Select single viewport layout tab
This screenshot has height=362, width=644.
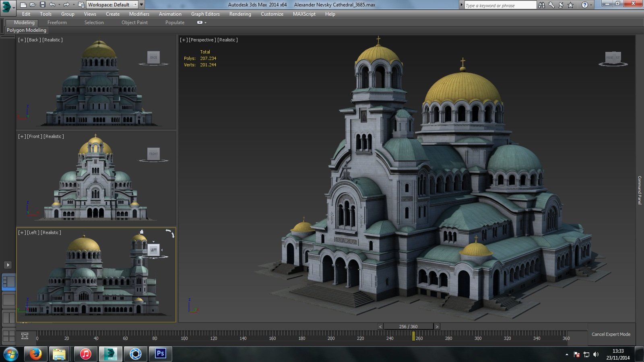(x=9, y=300)
